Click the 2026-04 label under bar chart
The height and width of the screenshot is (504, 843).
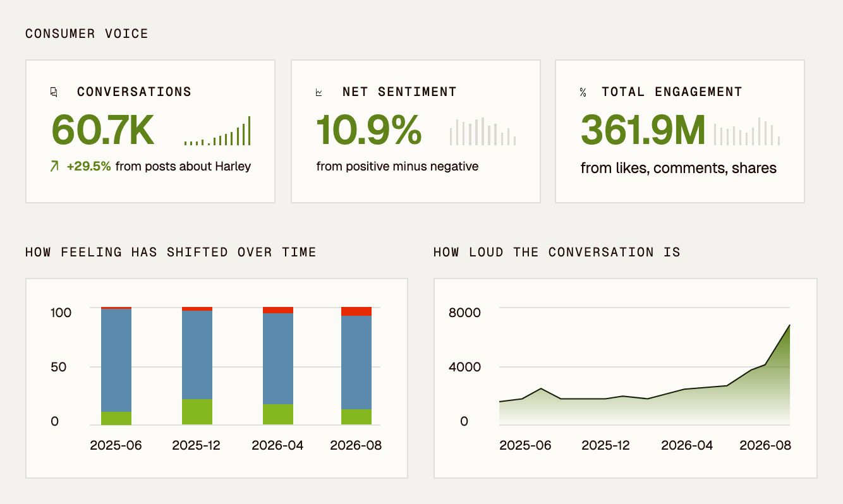[x=277, y=445]
